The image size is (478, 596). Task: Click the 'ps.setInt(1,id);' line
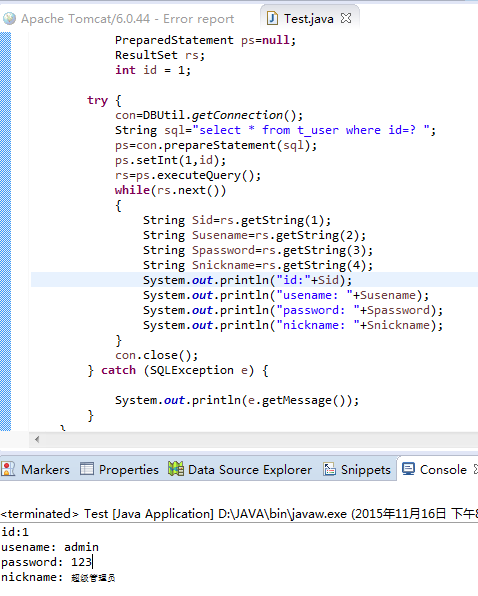point(171,160)
